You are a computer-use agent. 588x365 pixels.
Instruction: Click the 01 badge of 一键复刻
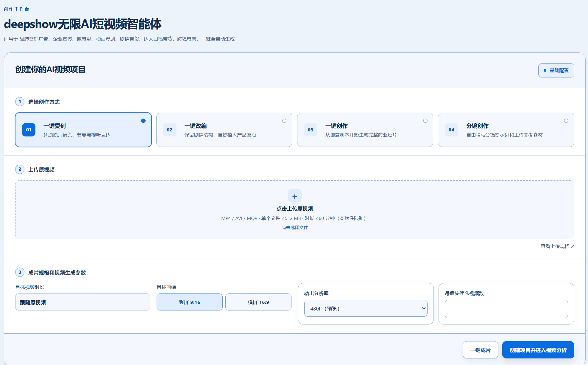click(x=29, y=130)
